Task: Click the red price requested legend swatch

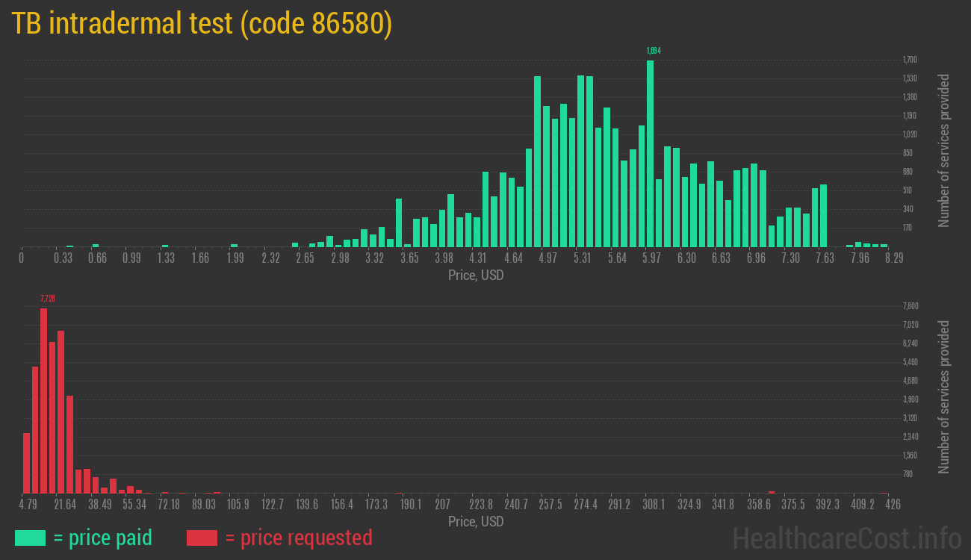Action: pos(202,538)
